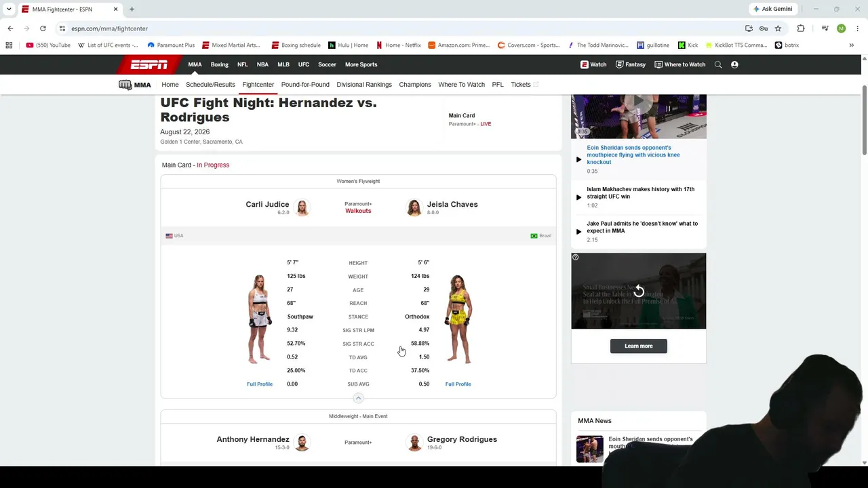Open the Home - Netflix bookmark
868x488 pixels.
[399, 45]
